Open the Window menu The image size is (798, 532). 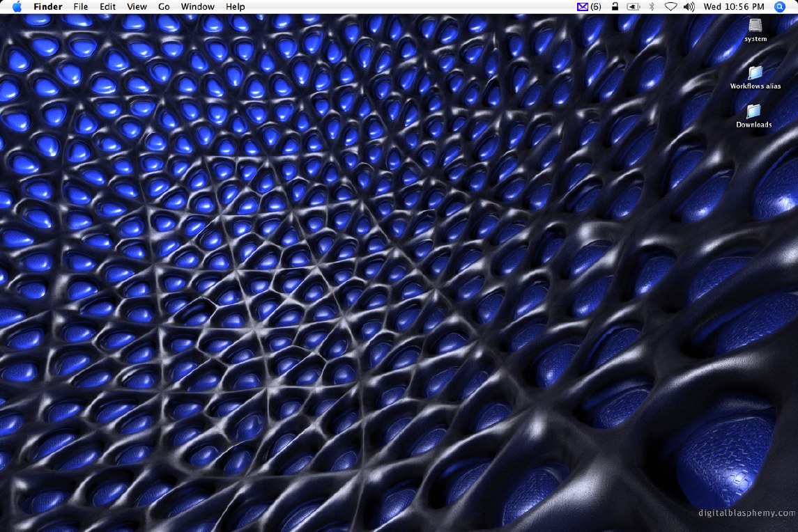[197, 6]
